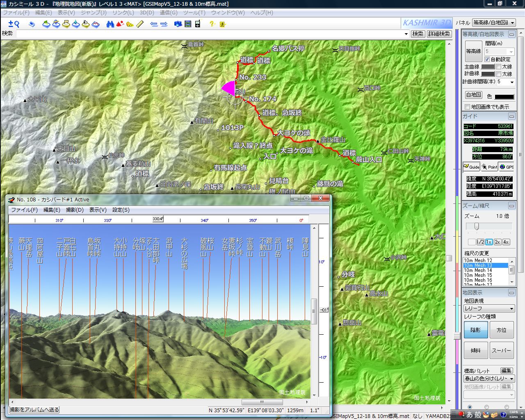Toggle the 自動設定 checkbox

[x=487, y=59]
